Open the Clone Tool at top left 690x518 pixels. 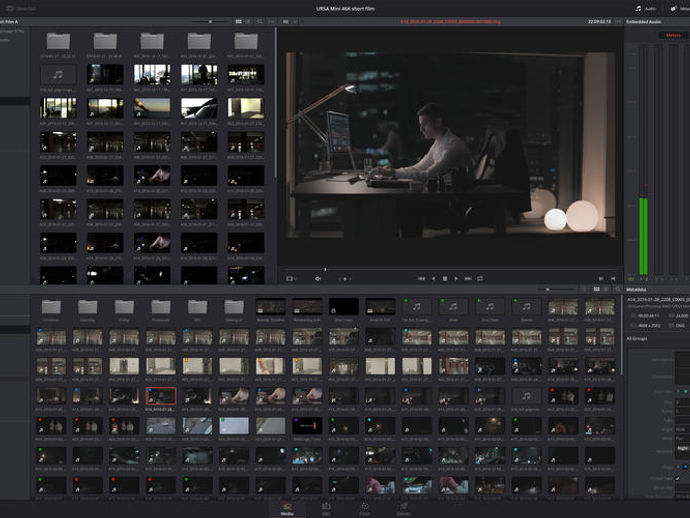pos(22,8)
